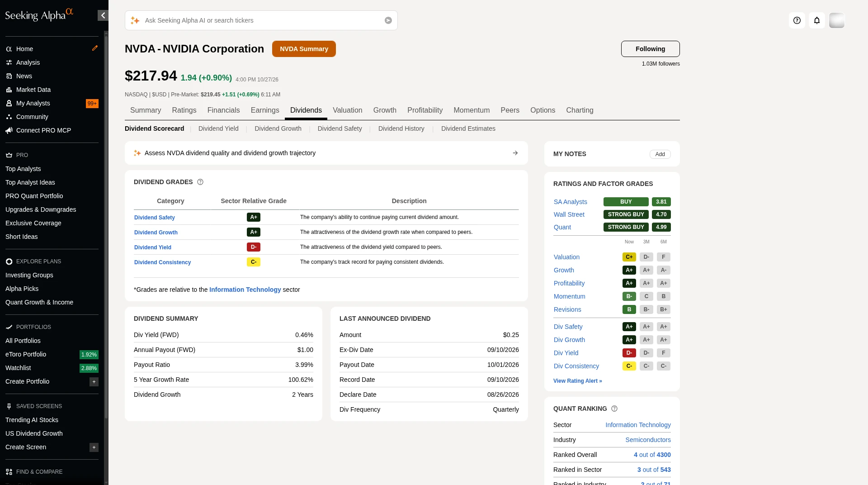Click the sidebar vertical scrollbar
The width and height of the screenshot is (868, 485).
click(x=106, y=226)
